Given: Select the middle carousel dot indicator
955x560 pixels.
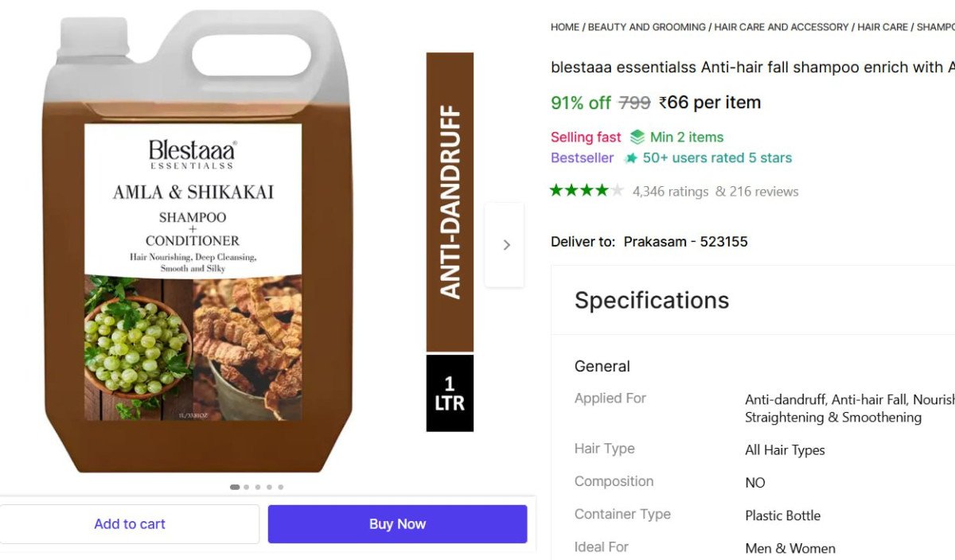Looking at the screenshot, I should [x=258, y=487].
